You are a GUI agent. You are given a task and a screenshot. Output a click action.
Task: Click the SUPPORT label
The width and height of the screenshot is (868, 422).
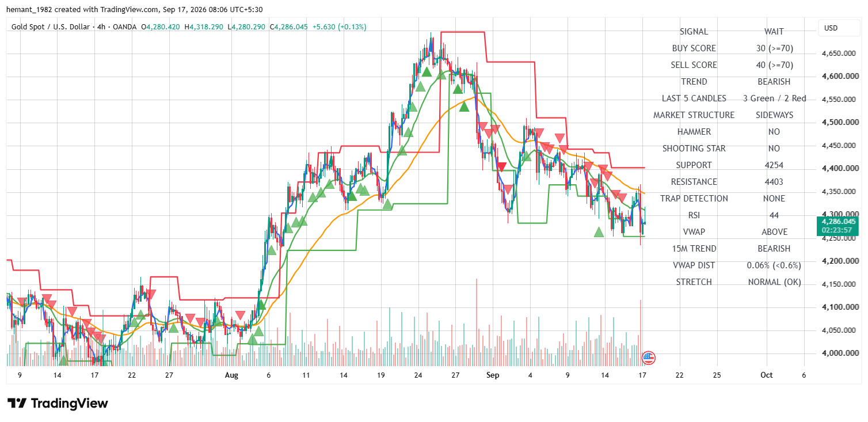pyautogui.click(x=694, y=165)
